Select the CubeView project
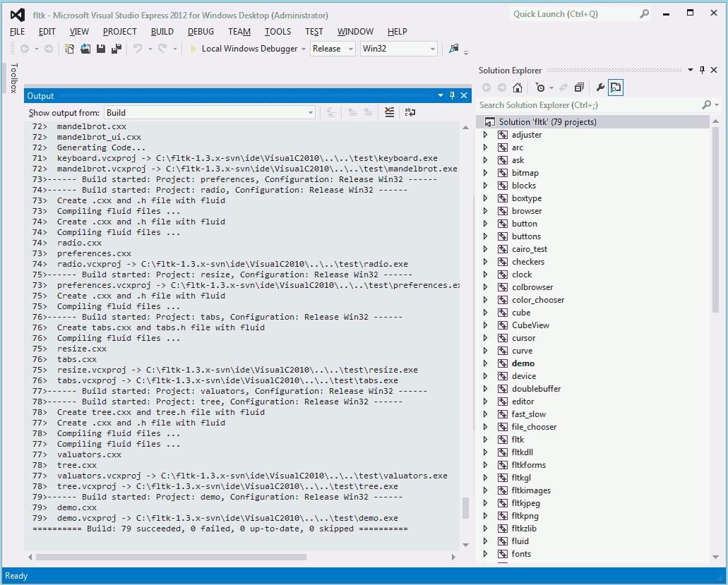The height and width of the screenshot is (585, 728). [x=530, y=325]
